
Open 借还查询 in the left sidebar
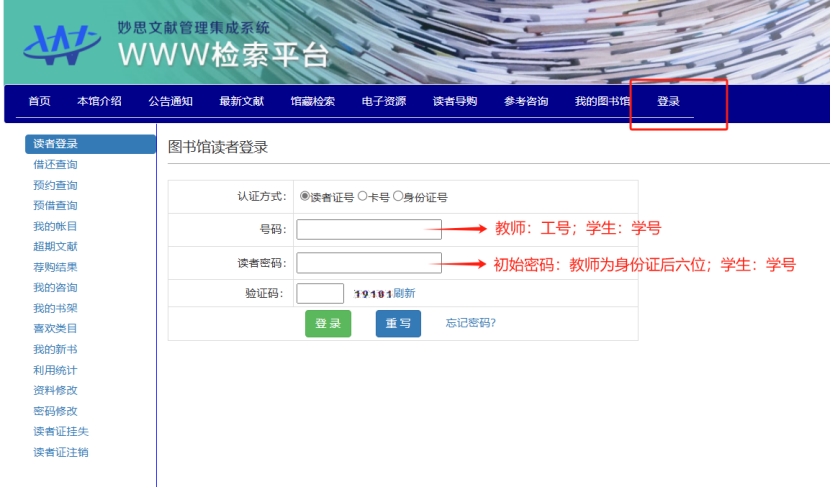55,165
